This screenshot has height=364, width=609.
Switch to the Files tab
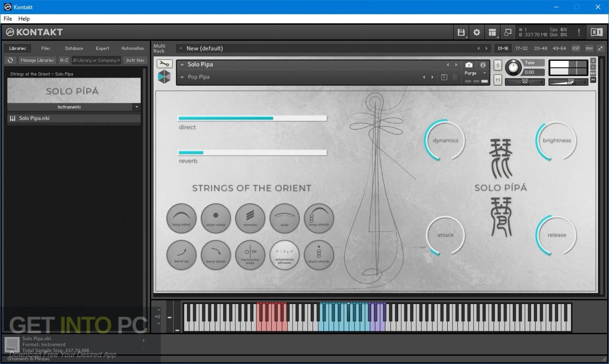tap(46, 48)
